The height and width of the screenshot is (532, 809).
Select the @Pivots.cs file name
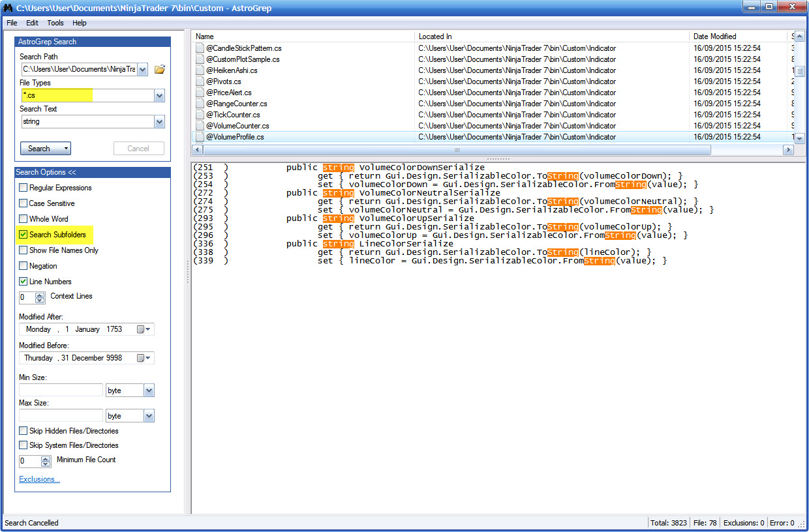pos(224,81)
